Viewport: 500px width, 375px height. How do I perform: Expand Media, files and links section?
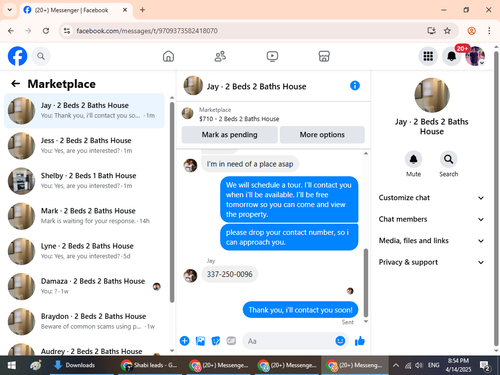click(x=431, y=241)
